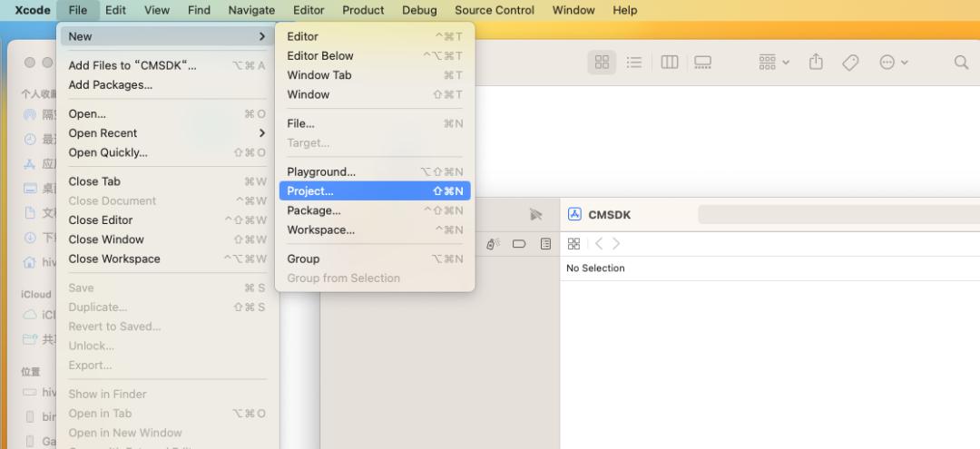Select Applications icon in Finder sidebar
Viewport: 980px width, 449px height.
click(30, 163)
